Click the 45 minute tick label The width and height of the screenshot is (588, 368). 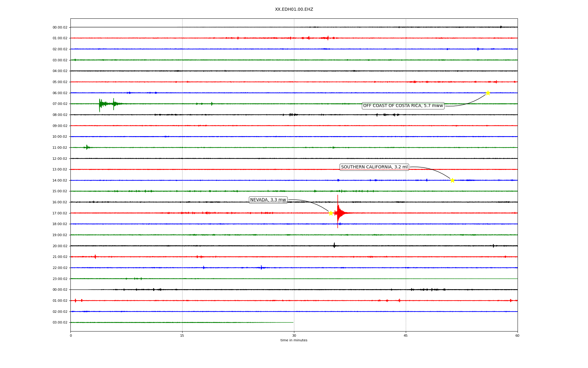pyautogui.click(x=406, y=335)
